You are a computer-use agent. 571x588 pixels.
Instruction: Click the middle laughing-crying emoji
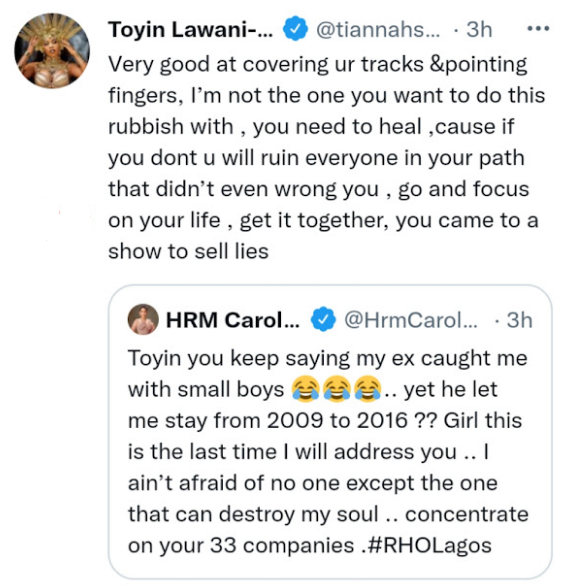[337, 389]
